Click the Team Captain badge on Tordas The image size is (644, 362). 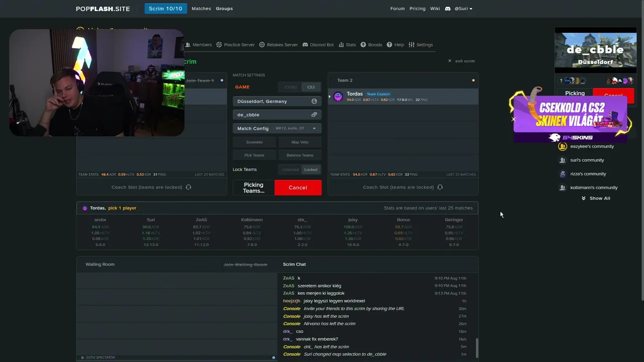[x=378, y=94]
